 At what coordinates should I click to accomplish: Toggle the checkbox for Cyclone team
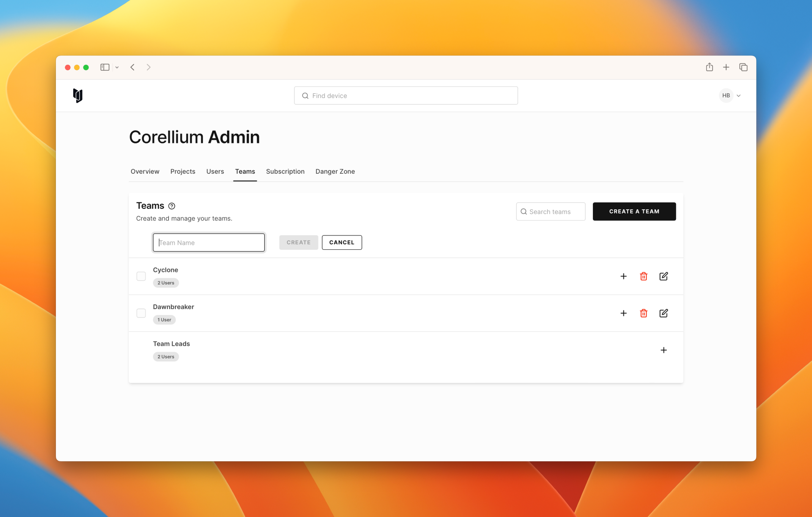pos(141,275)
